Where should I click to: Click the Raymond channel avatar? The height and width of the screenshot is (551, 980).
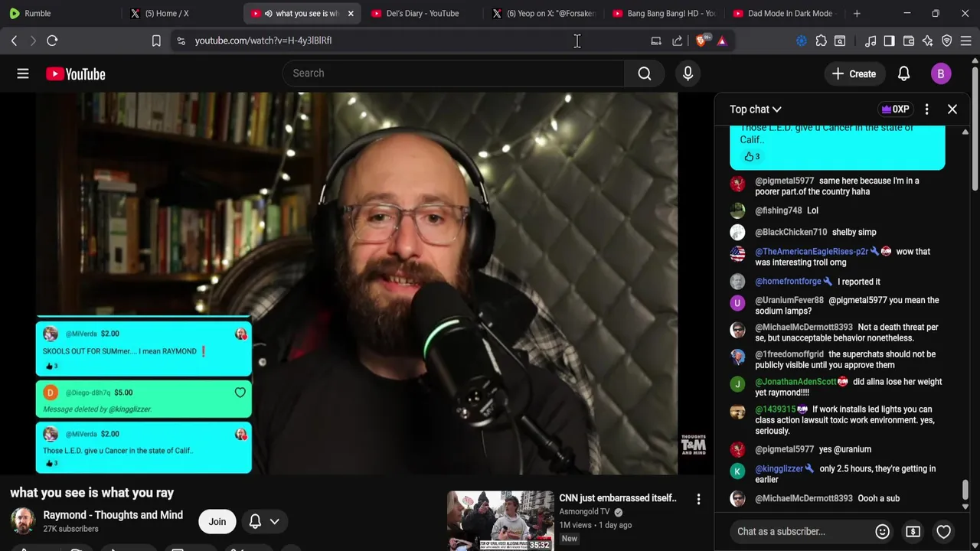[x=23, y=520]
